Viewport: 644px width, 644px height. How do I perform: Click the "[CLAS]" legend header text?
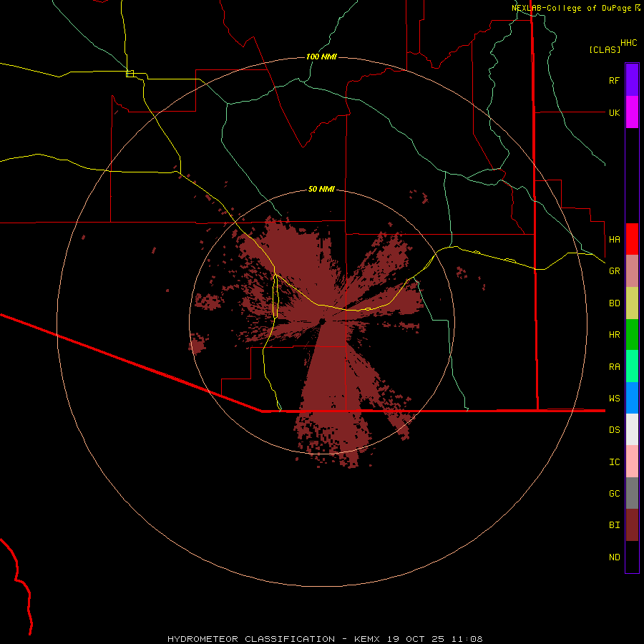coord(605,49)
